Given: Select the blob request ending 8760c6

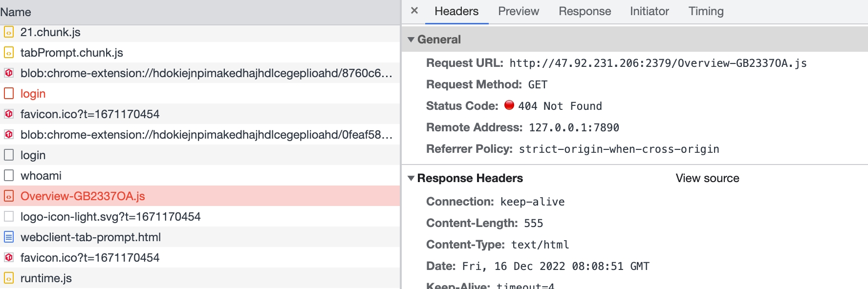Looking at the screenshot, I should [200, 73].
